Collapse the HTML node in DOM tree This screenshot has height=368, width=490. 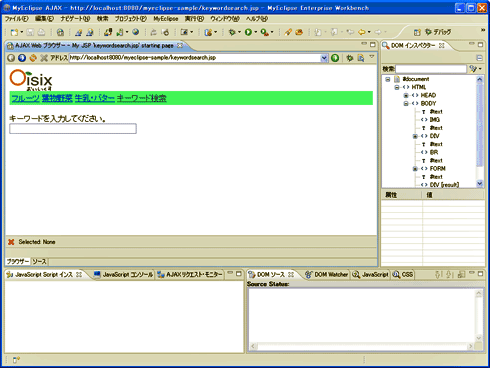pos(397,87)
